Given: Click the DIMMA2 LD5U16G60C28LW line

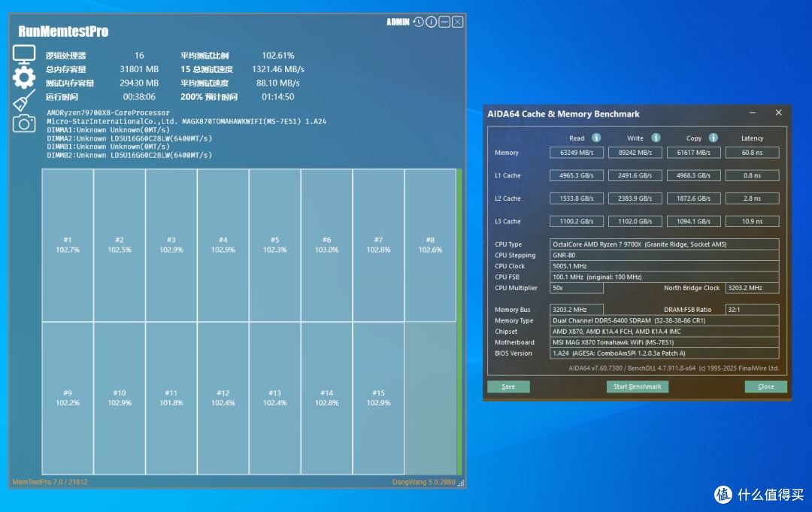Looking at the screenshot, I should [x=129, y=138].
